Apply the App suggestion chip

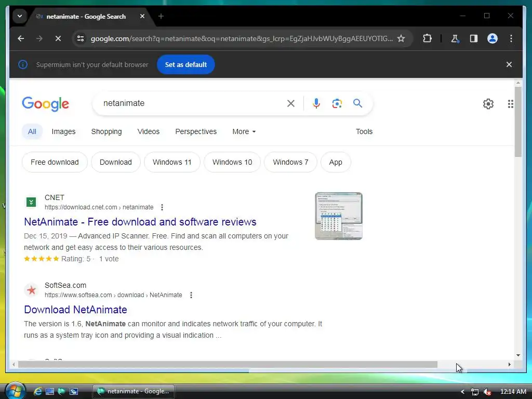pyautogui.click(x=336, y=162)
